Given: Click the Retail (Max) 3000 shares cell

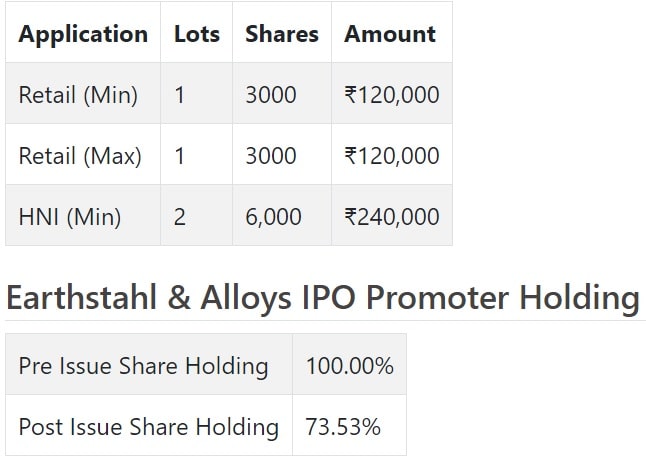Looking at the screenshot, I should [271, 156].
